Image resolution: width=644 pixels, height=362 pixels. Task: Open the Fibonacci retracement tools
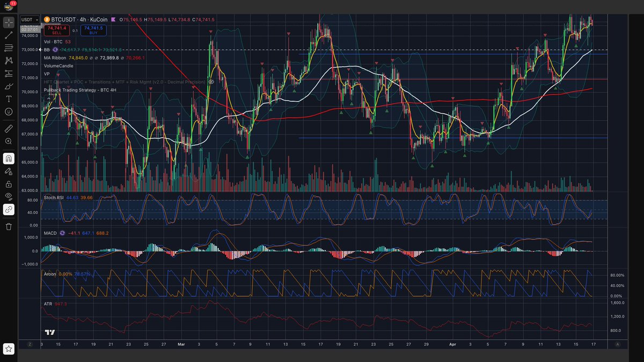point(9,48)
